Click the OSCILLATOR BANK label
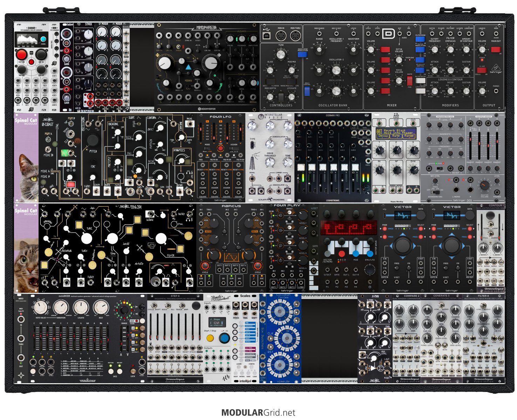517x420 pixels. [x=333, y=105]
